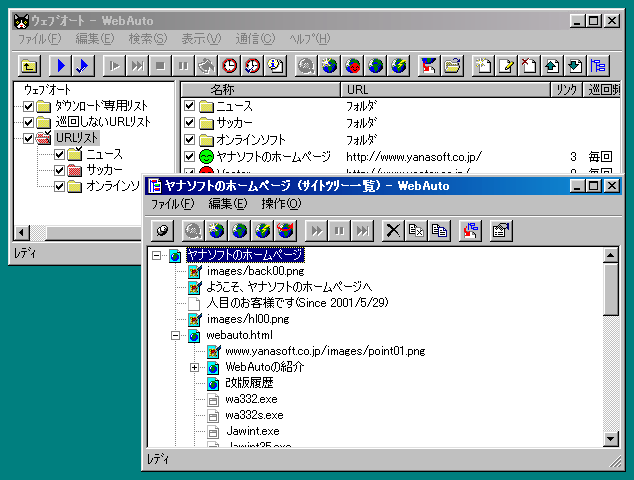Viewport: 634px width, 480px height.
Task: Click the plain blue play arrow icon
Action: (x=61, y=66)
